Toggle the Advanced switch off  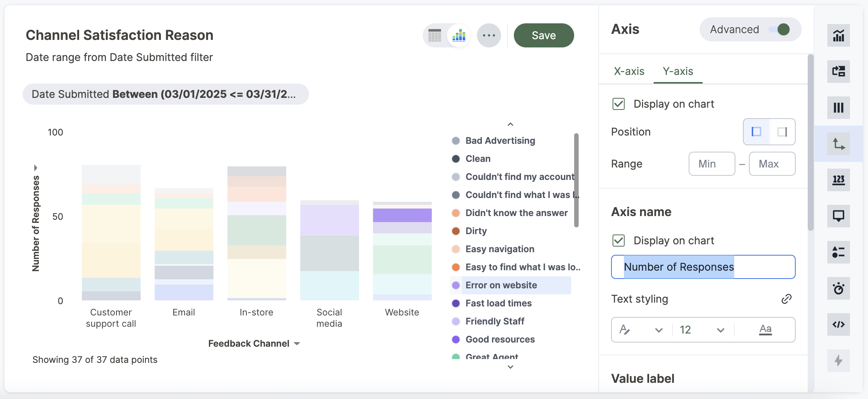coord(779,29)
